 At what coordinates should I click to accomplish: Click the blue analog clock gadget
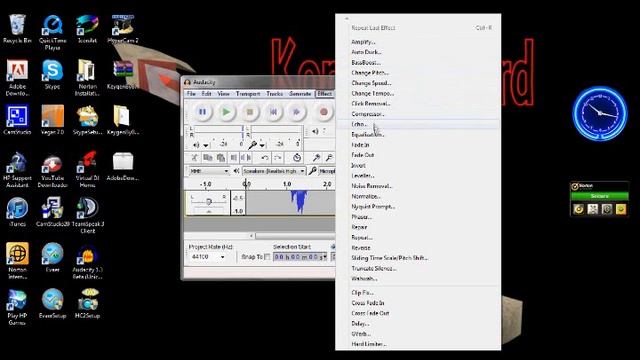pos(600,113)
